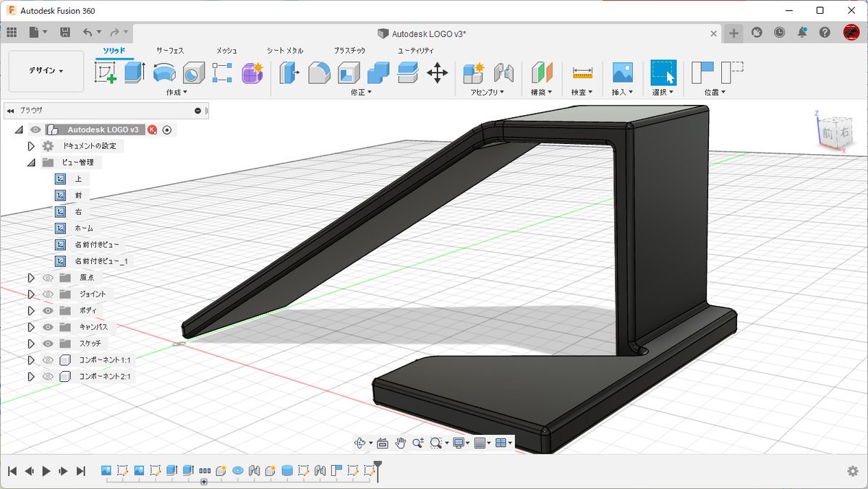Switch to the シート メタル tab

point(285,51)
